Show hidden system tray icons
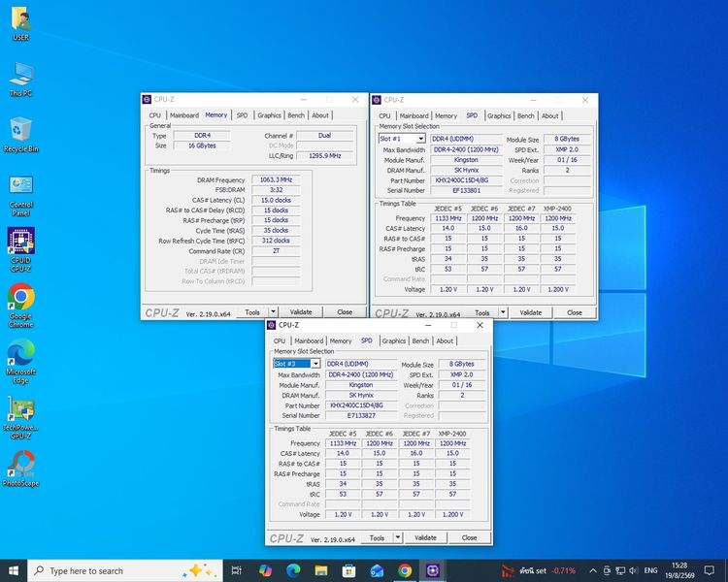 point(593,570)
